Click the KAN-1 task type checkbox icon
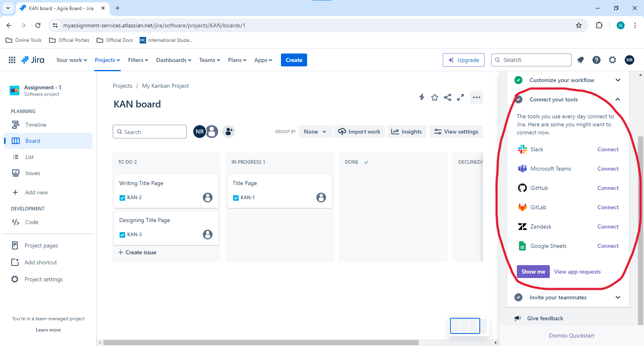Screen dimensions: 644x346 [x=236, y=198]
